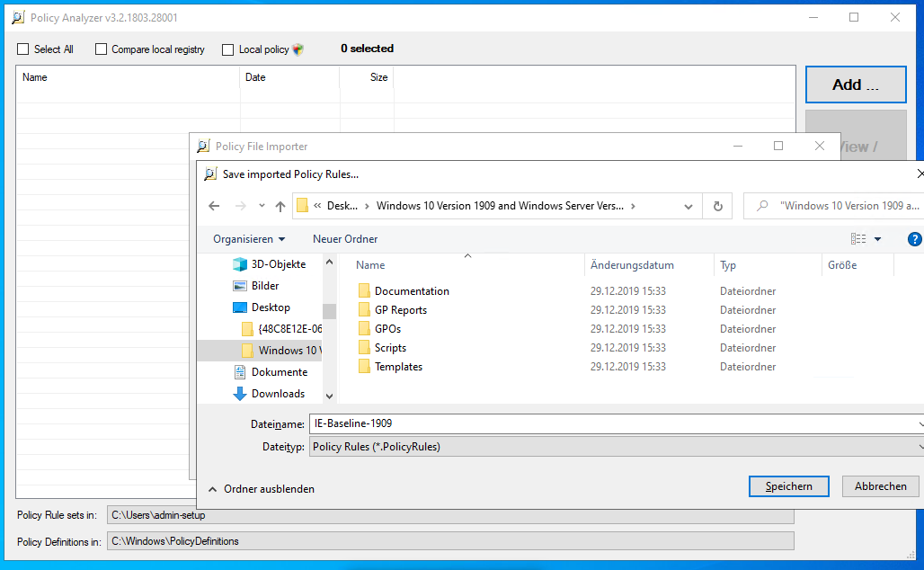Toggle the Select All checkbox

[23, 49]
